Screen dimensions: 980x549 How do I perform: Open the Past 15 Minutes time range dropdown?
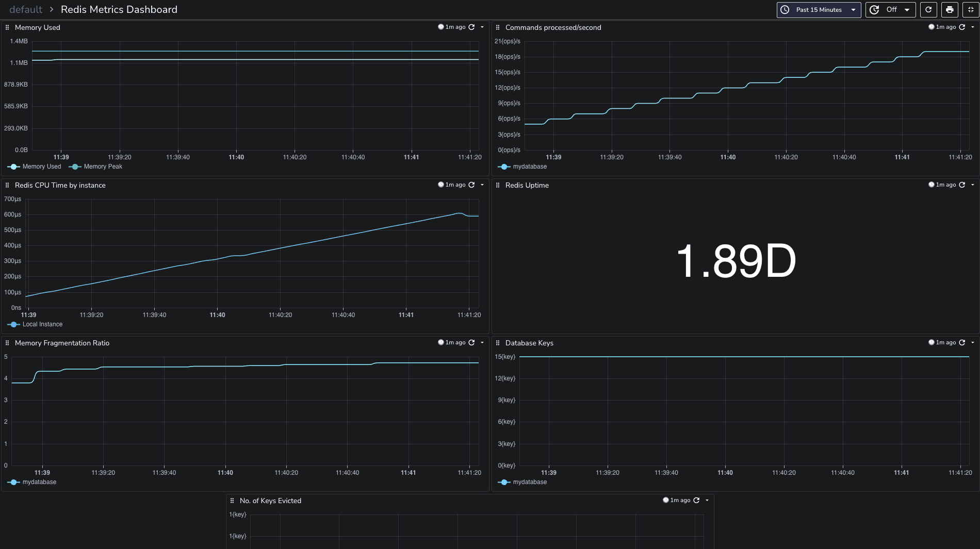point(819,10)
